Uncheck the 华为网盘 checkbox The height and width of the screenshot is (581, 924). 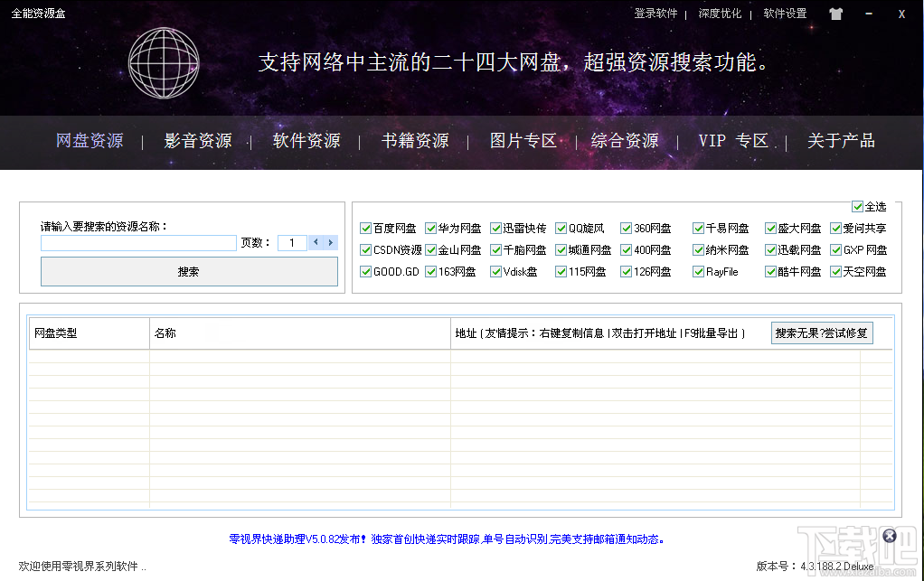click(430, 229)
